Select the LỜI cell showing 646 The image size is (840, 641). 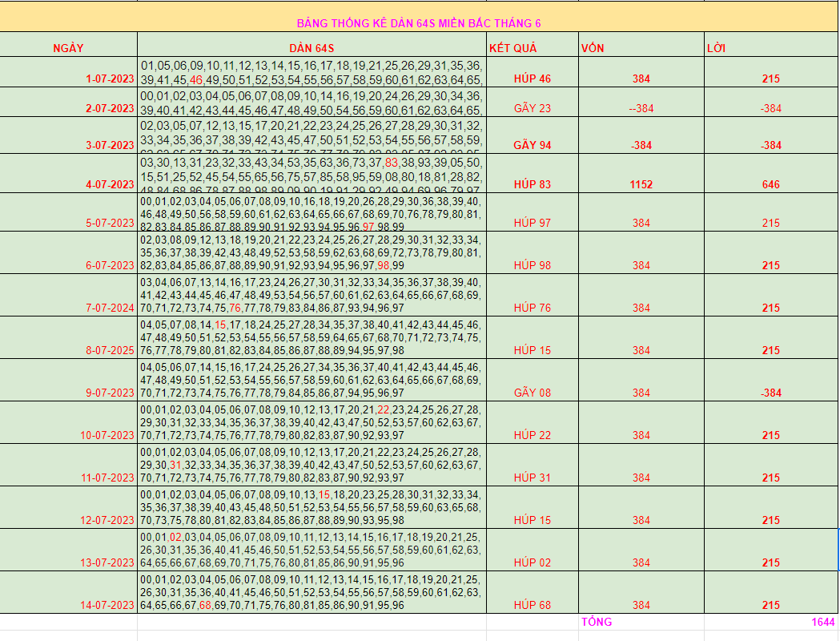[x=771, y=174]
